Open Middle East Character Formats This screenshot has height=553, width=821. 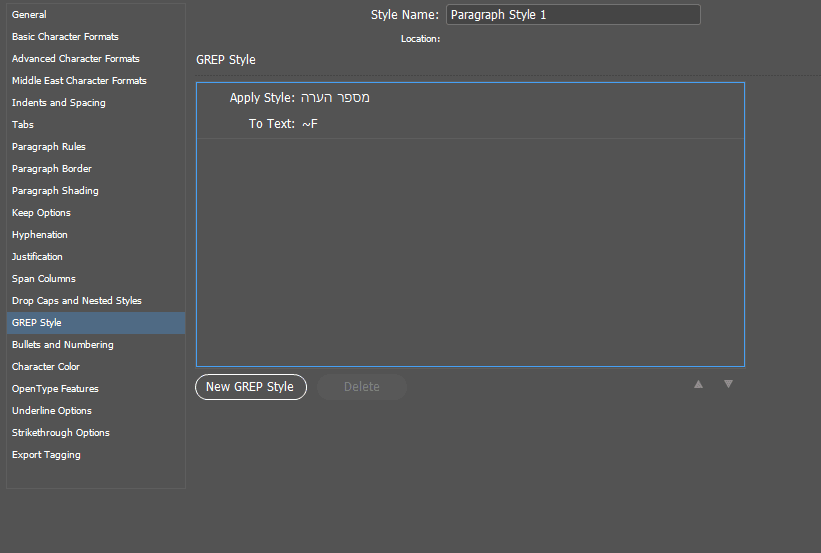(x=79, y=81)
